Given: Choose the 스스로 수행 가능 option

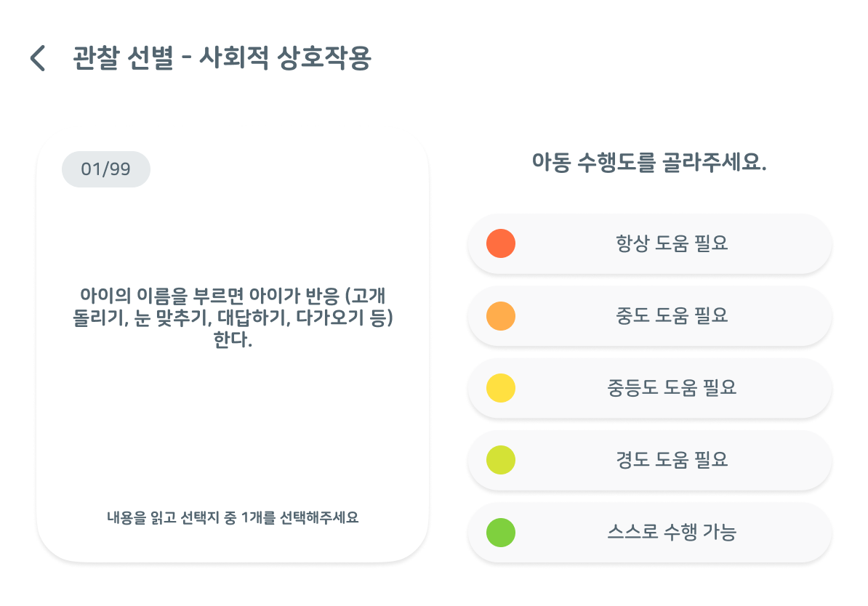Looking at the screenshot, I should click(649, 533).
